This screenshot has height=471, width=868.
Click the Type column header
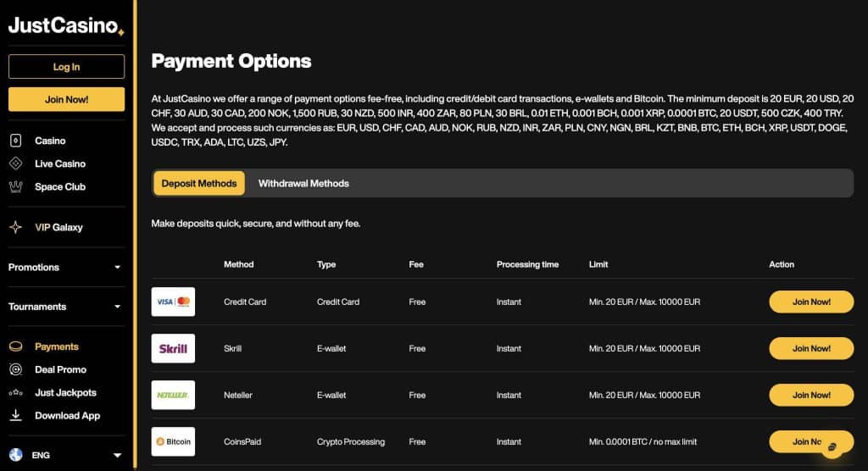[326, 264]
